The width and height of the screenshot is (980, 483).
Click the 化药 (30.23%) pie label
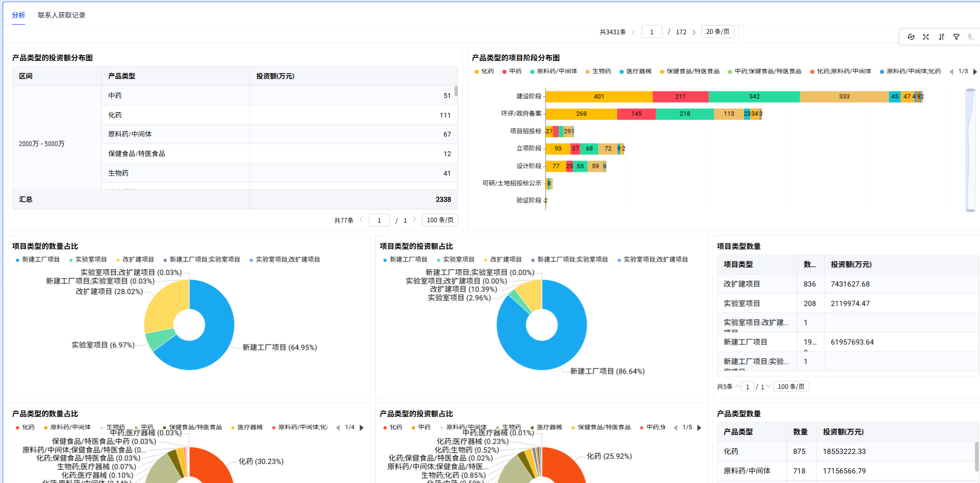pyautogui.click(x=261, y=462)
